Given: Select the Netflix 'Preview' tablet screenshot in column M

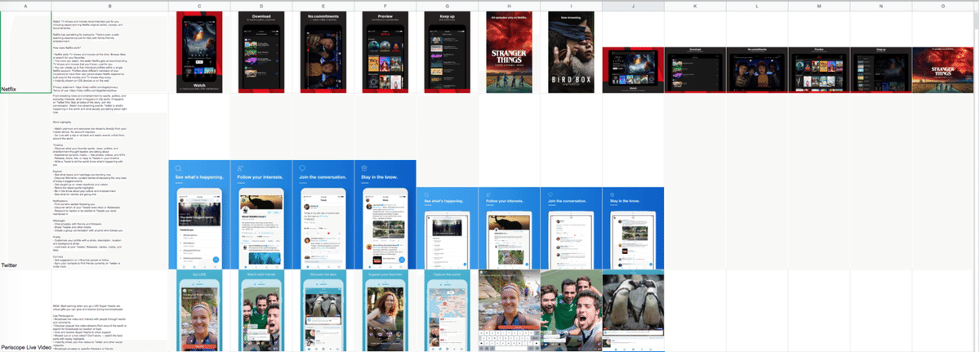Looking at the screenshot, I should (x=819, y=70).
